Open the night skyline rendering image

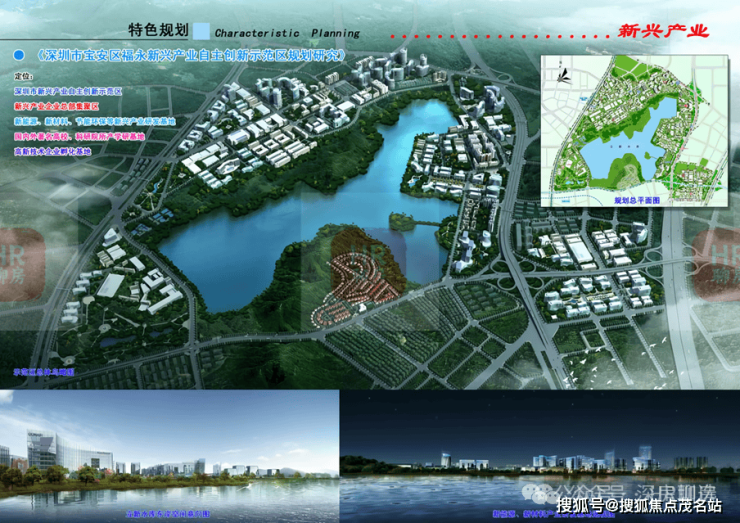coord(539,456)
